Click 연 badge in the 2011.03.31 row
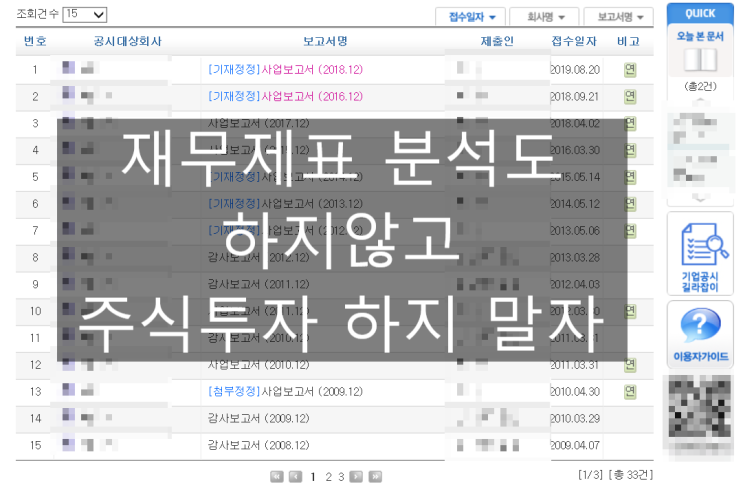The image size is (743, 494). point(630,365)
